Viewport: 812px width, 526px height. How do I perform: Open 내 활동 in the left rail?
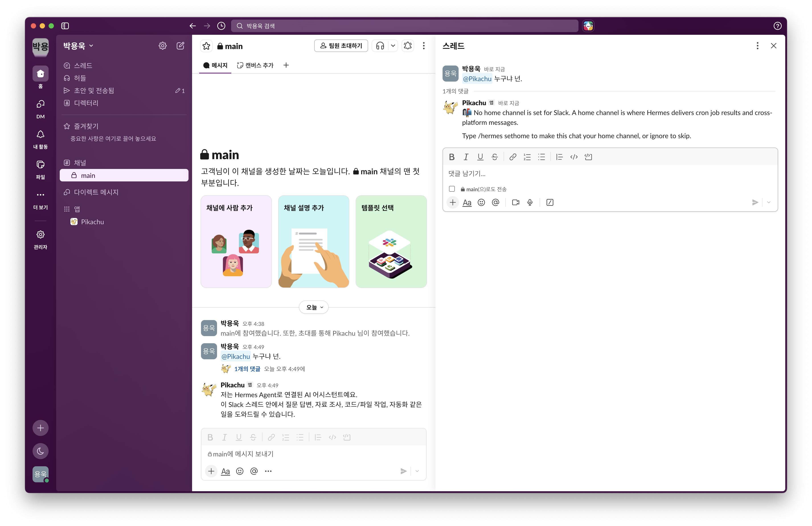(41, 139)
